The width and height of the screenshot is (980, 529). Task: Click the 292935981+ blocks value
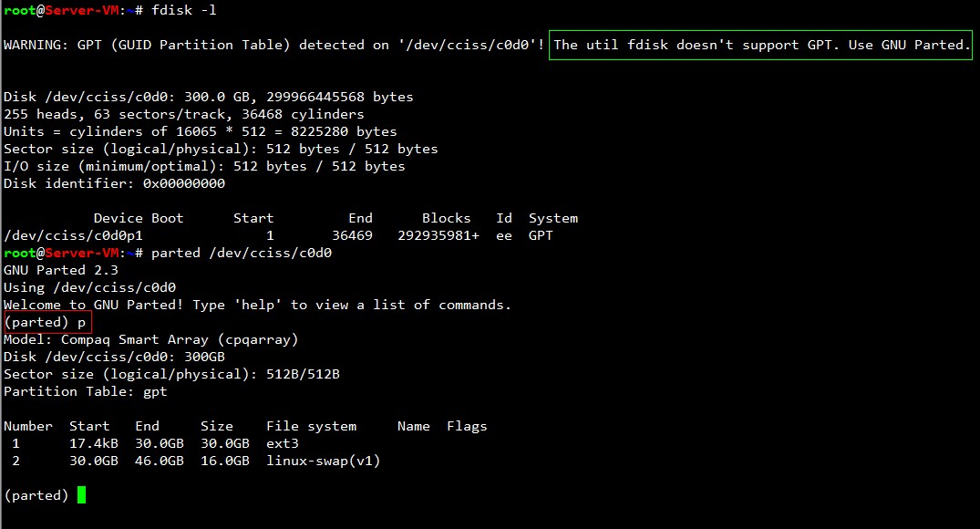438,235
